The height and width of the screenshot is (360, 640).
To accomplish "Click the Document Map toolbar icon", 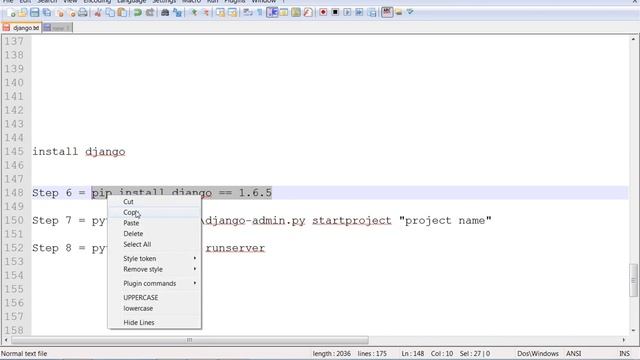I will click(296, 13).
